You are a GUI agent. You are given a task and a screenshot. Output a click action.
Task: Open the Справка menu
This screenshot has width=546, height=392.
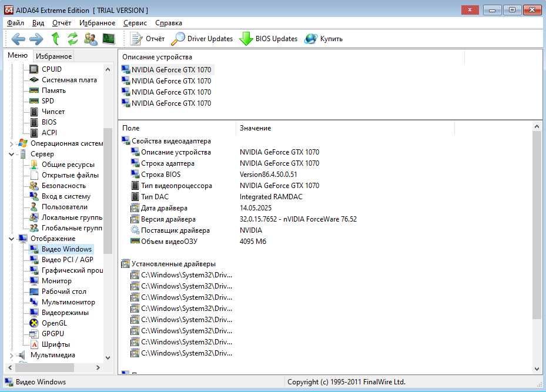(x=169, y=23)
